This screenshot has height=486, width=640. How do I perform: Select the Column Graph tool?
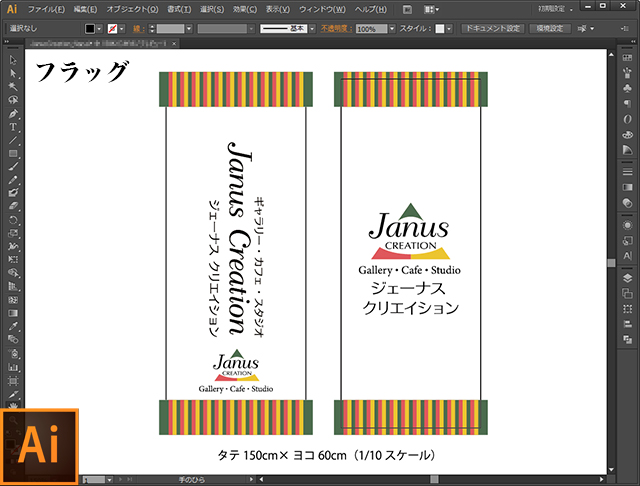tap(13, 367)
